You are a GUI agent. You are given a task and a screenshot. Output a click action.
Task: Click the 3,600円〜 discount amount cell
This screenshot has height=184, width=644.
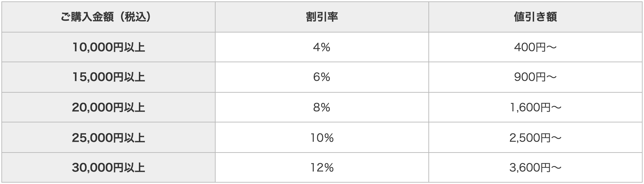tap(535, 168)
